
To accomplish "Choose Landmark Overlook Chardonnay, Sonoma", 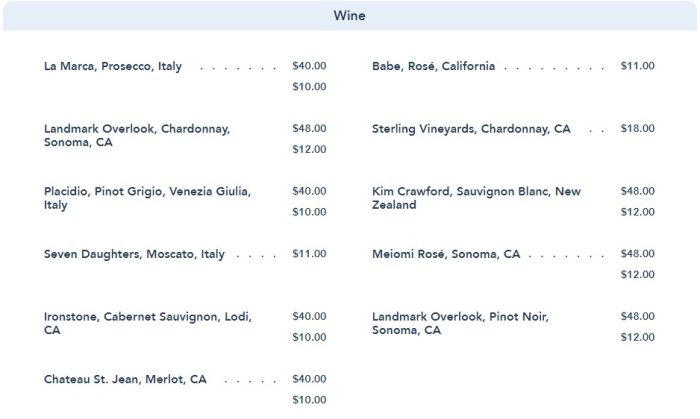I will tap(137, 136).
